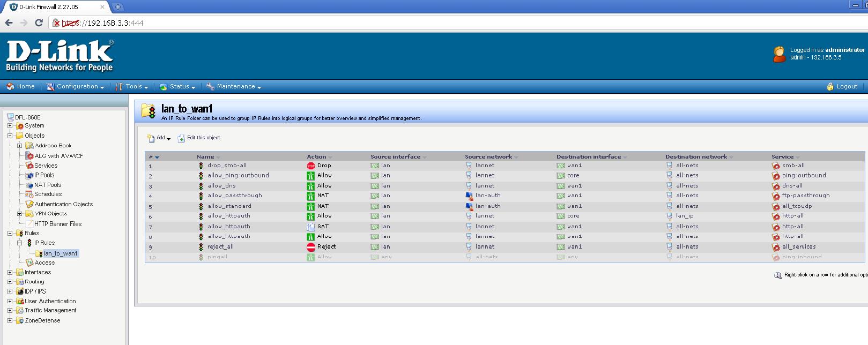This screenshot has width=868, height=345.
Task: Click the Drop stop-sign icon for drop_smb-all
Action: 310,166
